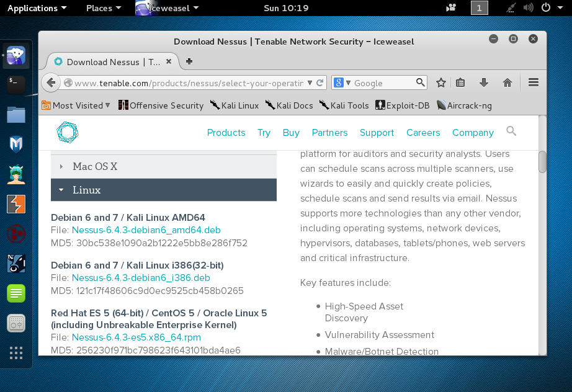572x392 pixels.
Task: Click the page vertical scrollbar thumb
Action: pyautogui.click(x=542, y=161)
